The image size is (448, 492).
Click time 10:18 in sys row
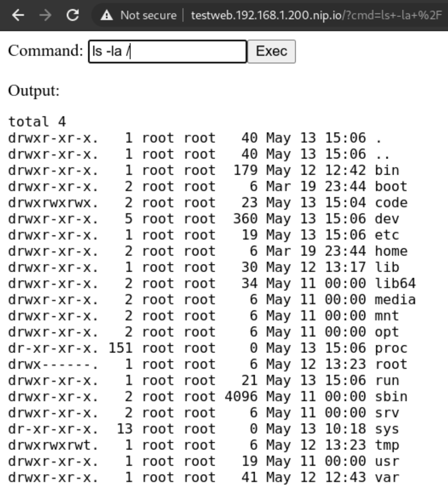[x=345, y=429]
